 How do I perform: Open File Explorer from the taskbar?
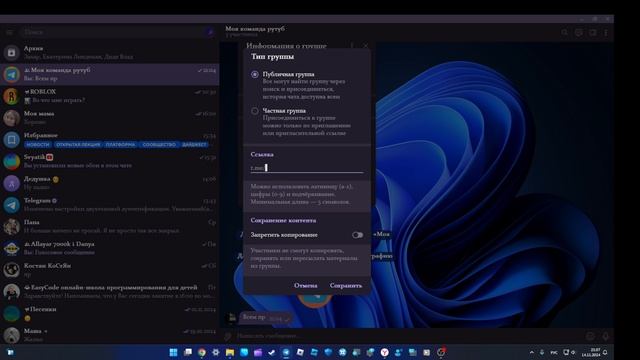coord(230,352)
